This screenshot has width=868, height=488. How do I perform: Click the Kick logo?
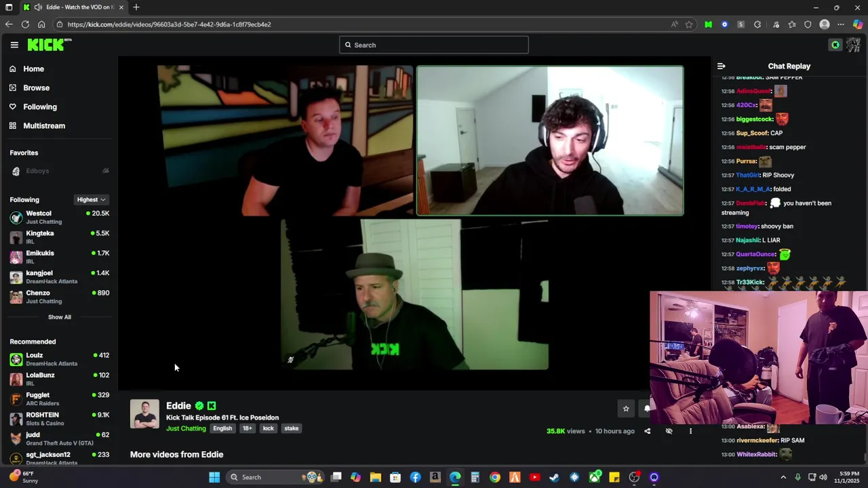coord(49,45)
